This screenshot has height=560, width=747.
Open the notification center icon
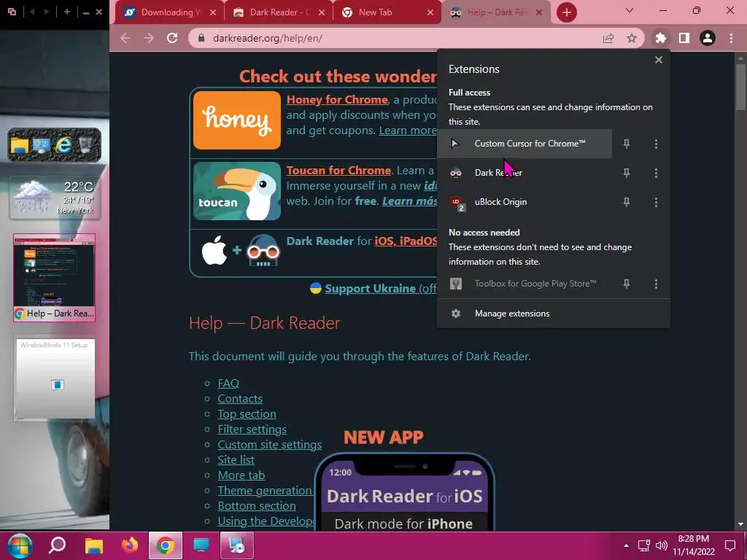click(729, 545)
